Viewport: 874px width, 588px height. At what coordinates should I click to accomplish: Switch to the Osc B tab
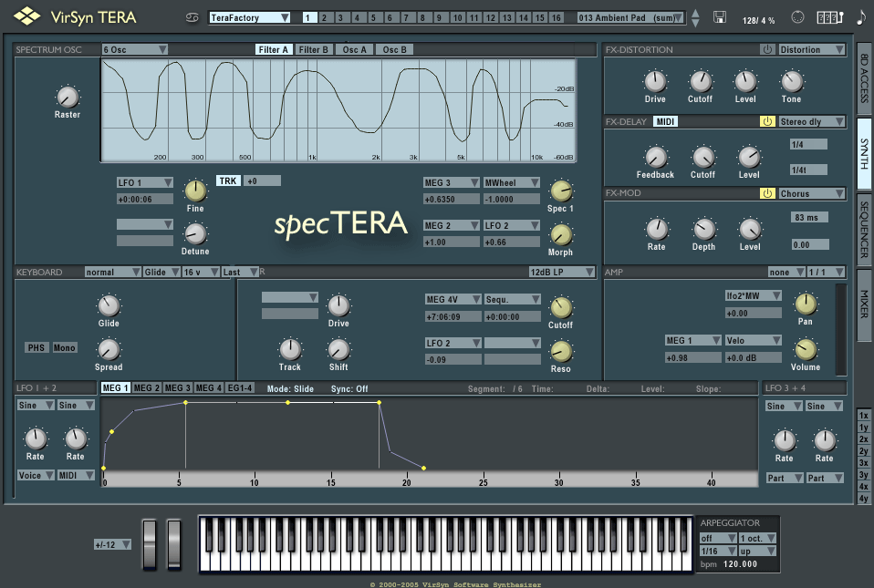coord(395,49)
